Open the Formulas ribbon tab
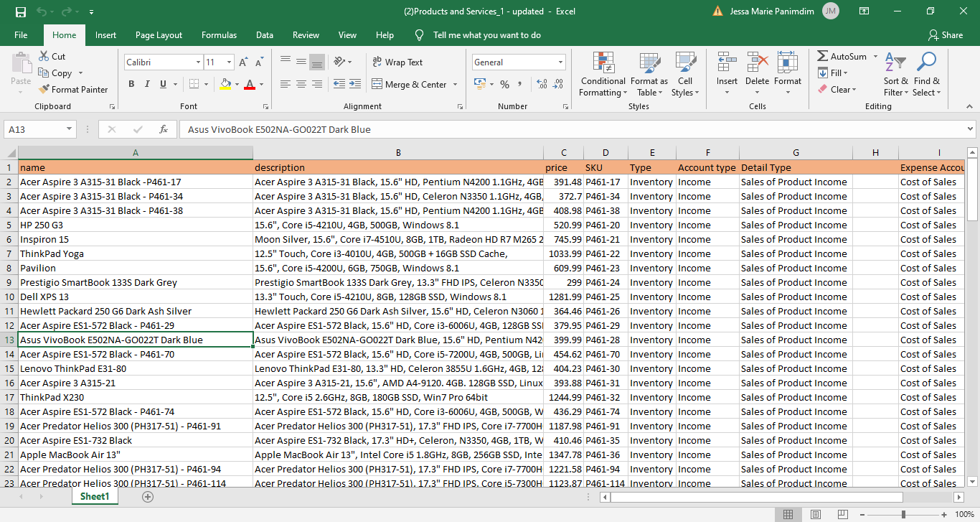The image size is (980, 522). (219, 35)
